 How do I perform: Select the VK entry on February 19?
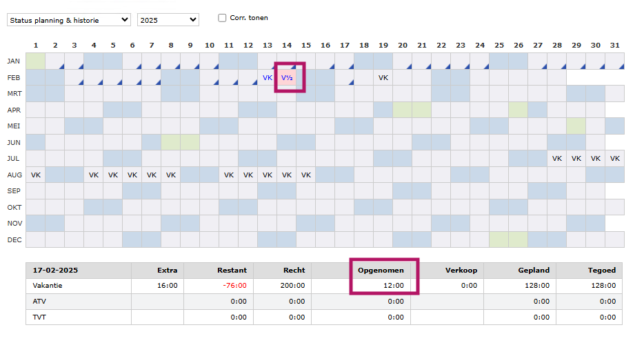pos(383,77)
